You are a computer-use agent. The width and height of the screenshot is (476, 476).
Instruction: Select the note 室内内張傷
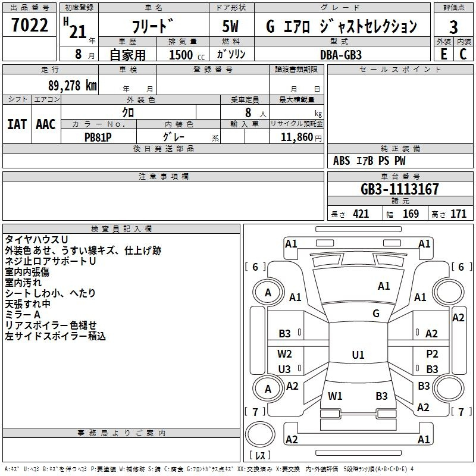click(27, 272)
